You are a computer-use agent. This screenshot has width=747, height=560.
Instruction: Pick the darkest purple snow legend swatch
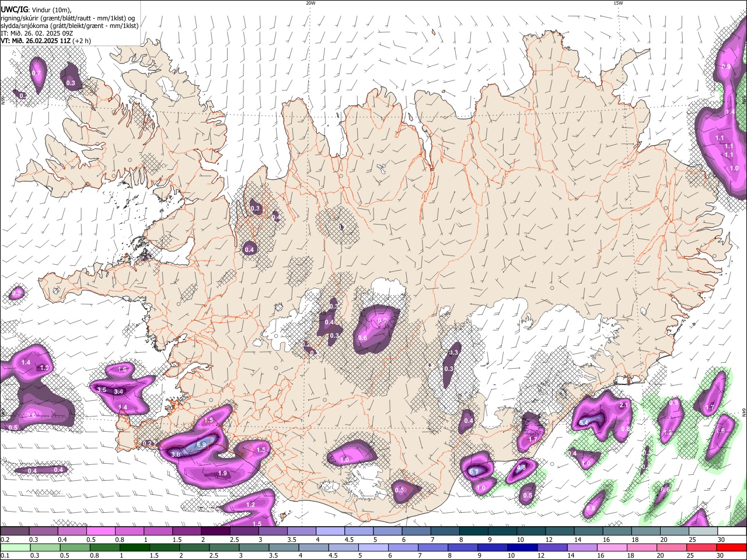(215, 531)
